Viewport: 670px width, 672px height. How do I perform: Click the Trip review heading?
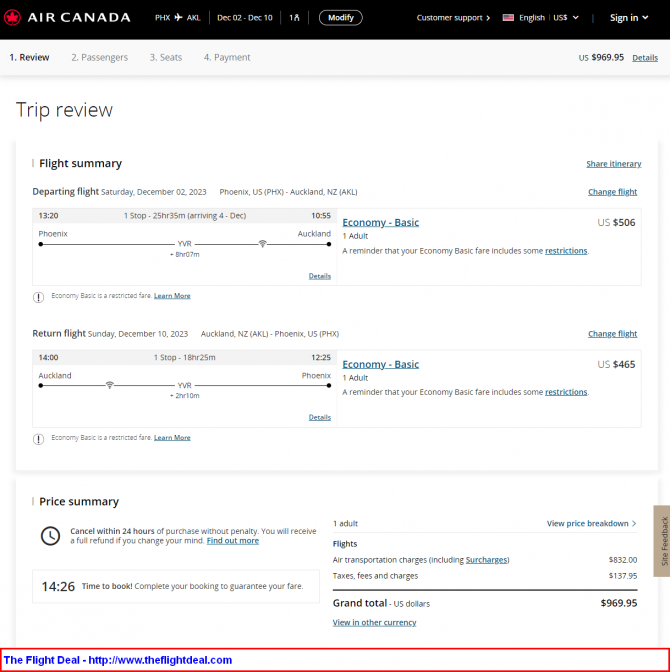pyautogui.click(x=64, y=110)
